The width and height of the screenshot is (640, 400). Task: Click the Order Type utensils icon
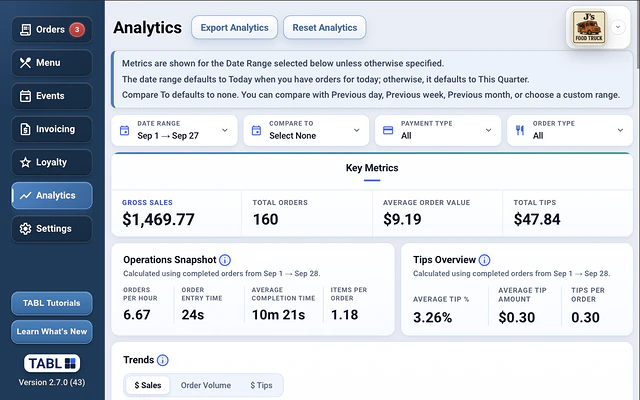(520, 131)
